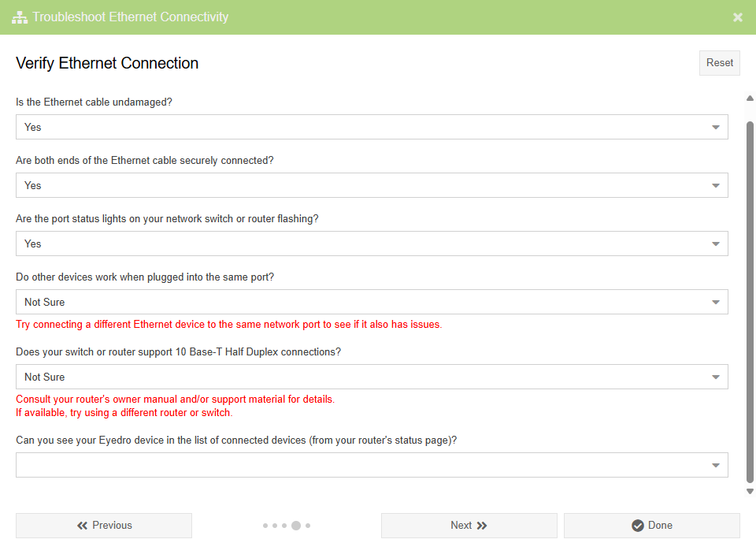Viewport: 756px width, 554px height.
Task: Jump to the last step dot
Action: (x=308, y=526)
